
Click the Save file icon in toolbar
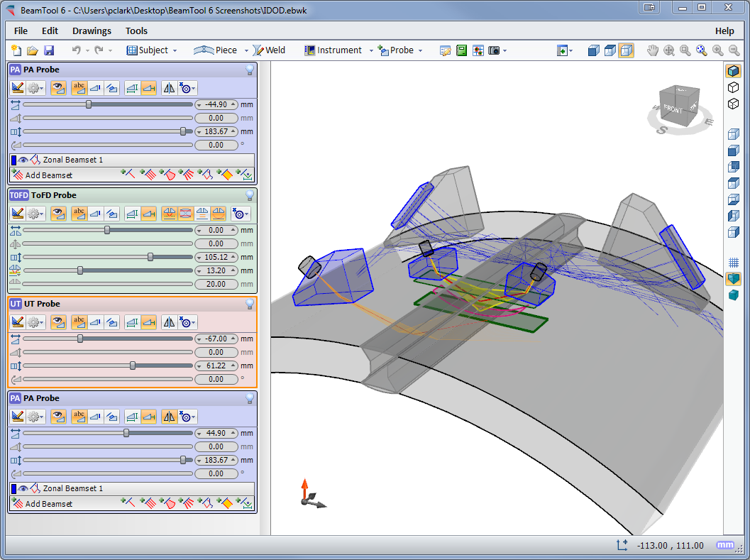pyautogui.click(x=49, y=50)
